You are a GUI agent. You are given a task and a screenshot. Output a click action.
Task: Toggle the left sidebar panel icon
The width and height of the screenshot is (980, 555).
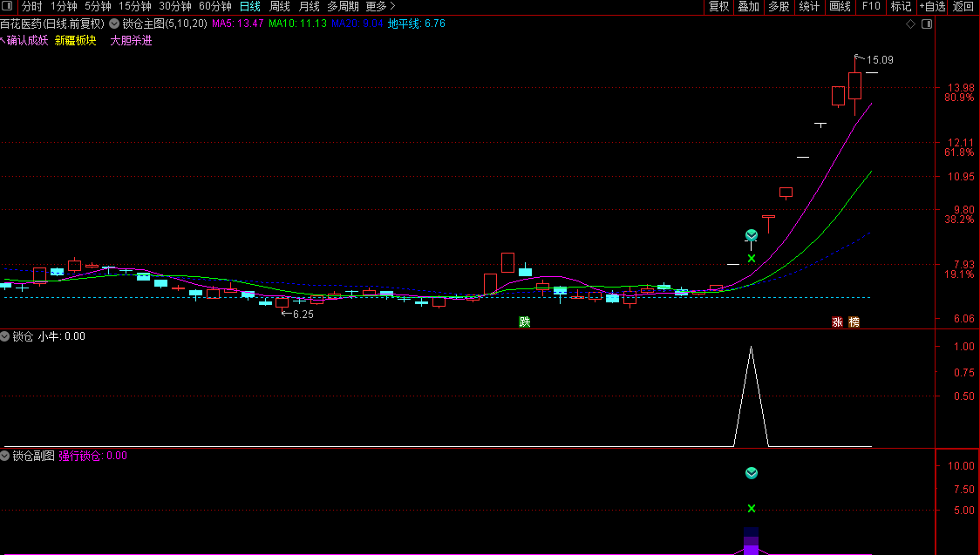(7, 6)
